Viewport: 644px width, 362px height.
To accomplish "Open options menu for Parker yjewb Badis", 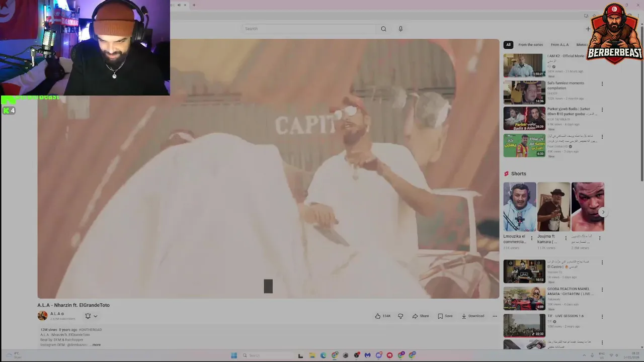I will coord(602,110).
